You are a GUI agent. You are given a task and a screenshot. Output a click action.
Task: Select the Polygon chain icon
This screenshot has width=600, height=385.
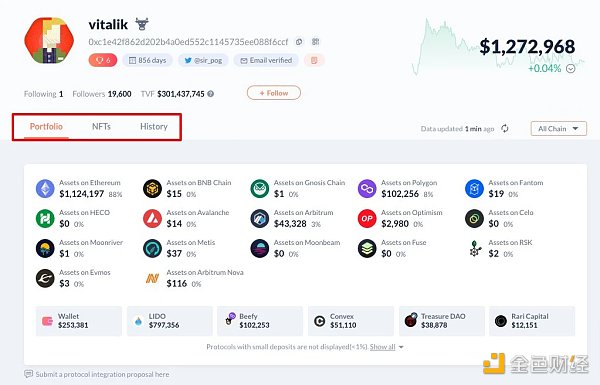click(367, 188)
